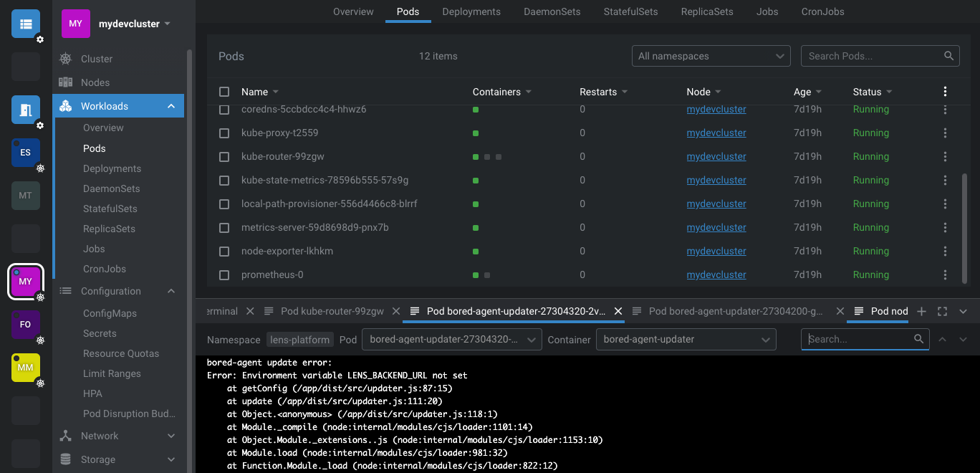Open the All namespaces filter dropdown
Image resolution: width=980 pixels, height=473 pixels.
pos(711,56)
